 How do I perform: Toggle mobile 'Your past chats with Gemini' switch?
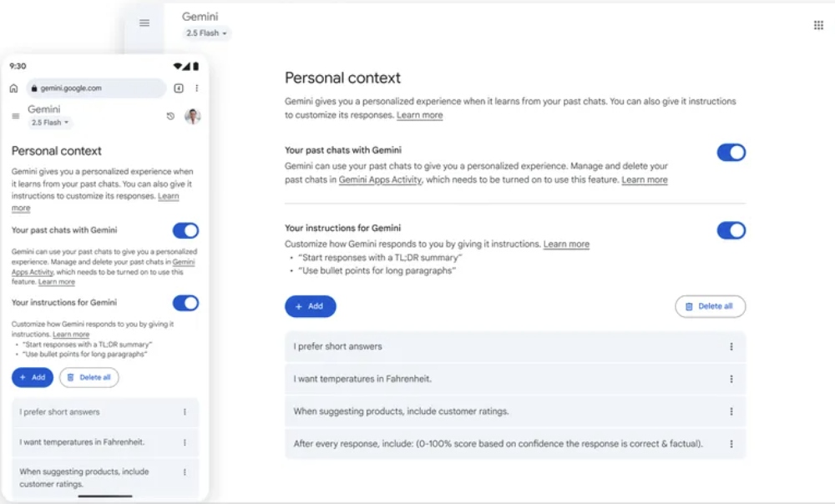point(185,230)
